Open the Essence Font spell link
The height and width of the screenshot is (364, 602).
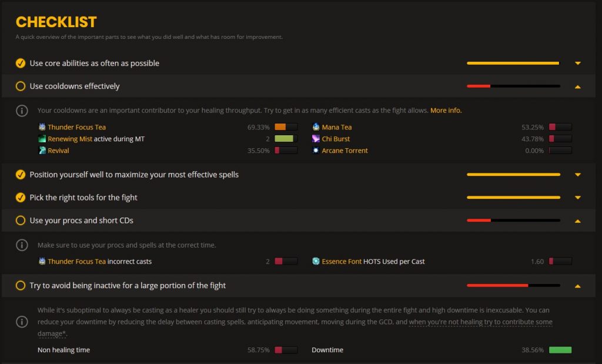342,261
